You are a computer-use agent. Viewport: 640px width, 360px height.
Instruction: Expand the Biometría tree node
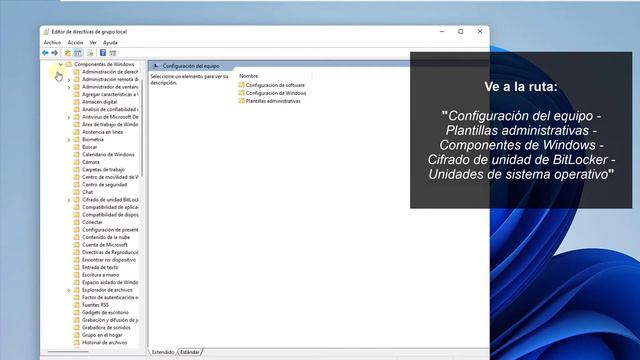[x=69, y=140]
